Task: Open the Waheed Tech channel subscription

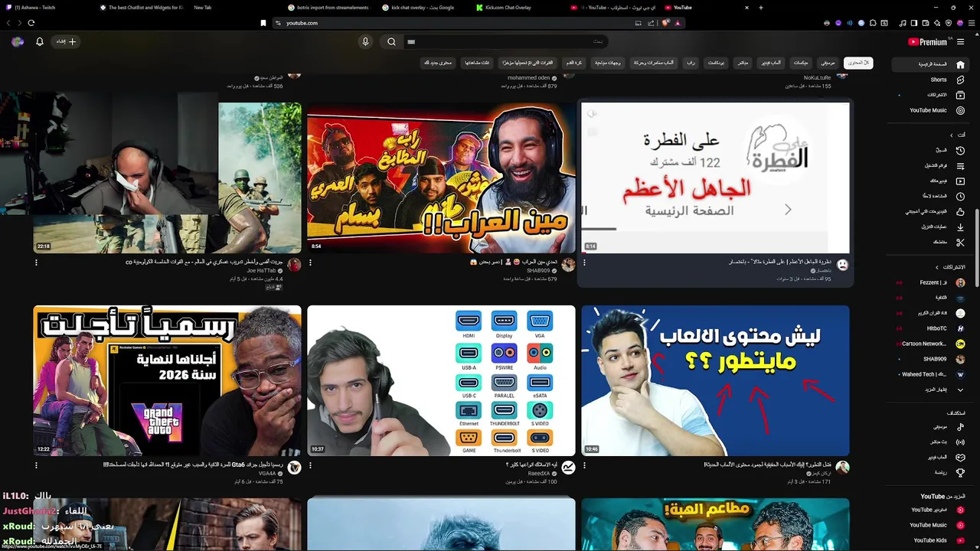Action: (932, 374)
